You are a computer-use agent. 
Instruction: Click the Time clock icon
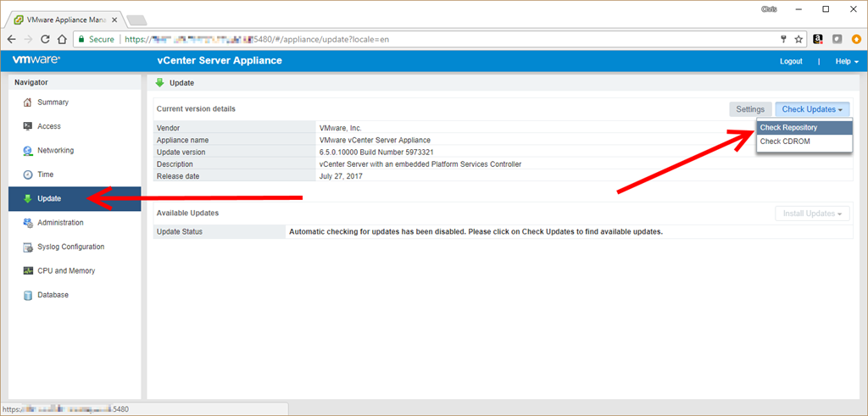tap(28, 175)
